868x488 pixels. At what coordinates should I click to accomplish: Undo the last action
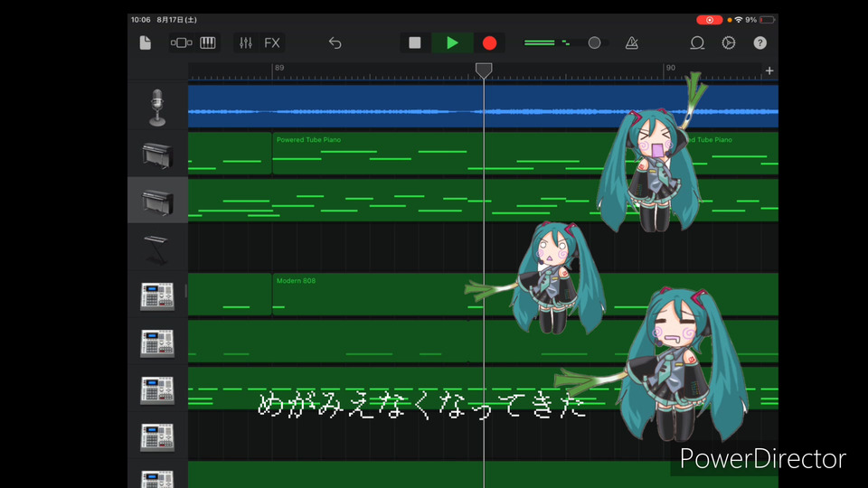click(335, 42)
